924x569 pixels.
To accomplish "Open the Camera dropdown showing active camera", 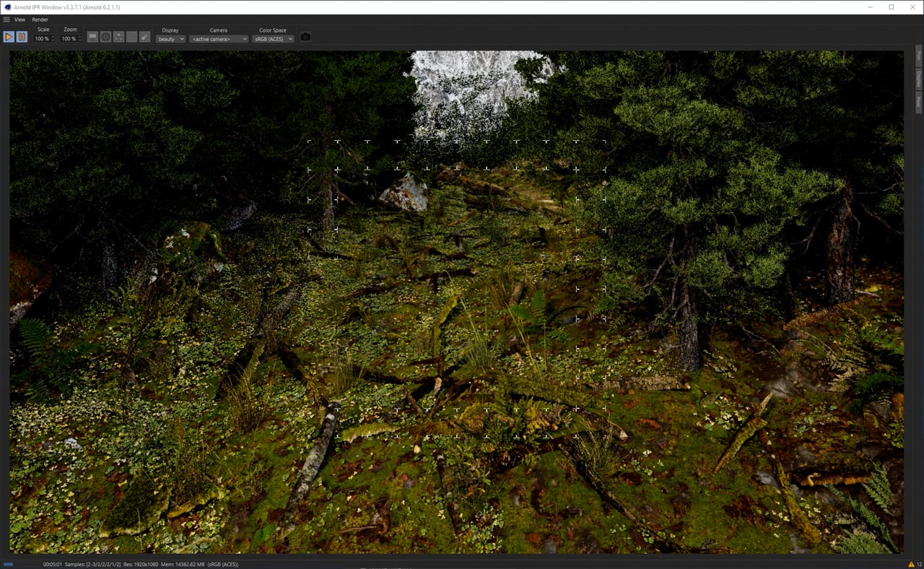I will 219,39.
